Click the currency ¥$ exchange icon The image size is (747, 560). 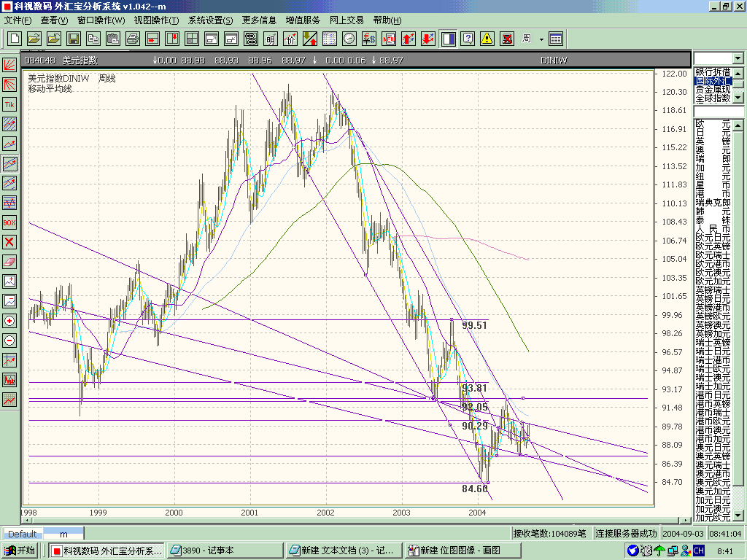pos(368,39)
